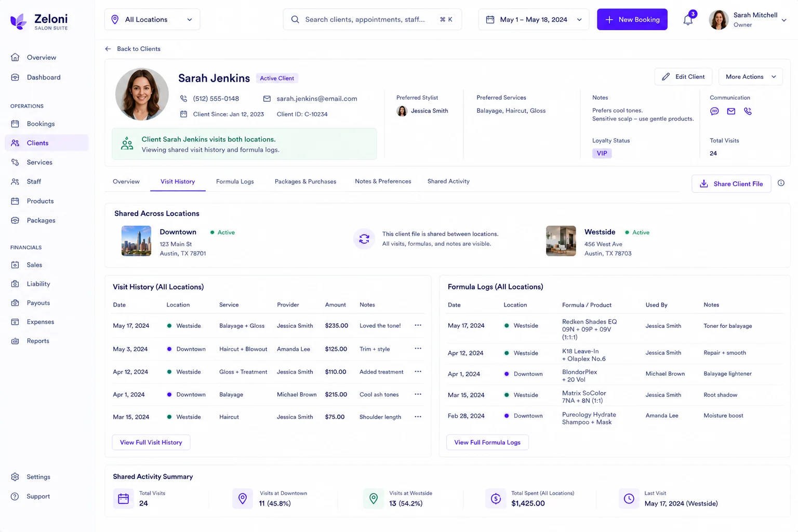Screen dimensions: 798x532
Task: Click the Pureology Hydrate Shampoo + Mask formula
Action: (x=589, y=418)
